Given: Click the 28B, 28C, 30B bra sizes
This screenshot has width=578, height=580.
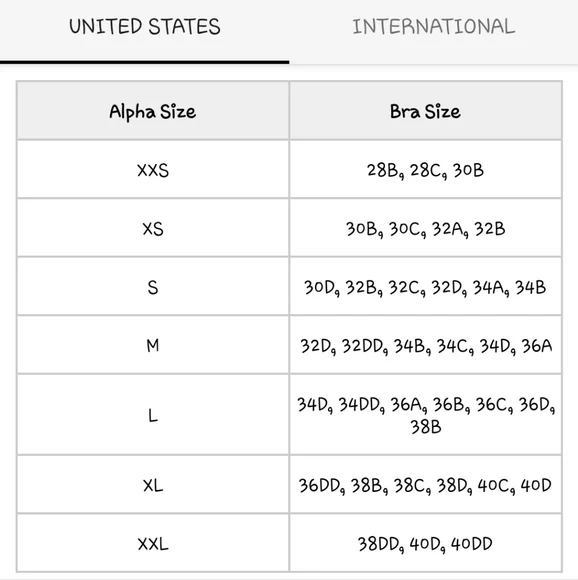Looking at the screenshot, I should (425, 171).
